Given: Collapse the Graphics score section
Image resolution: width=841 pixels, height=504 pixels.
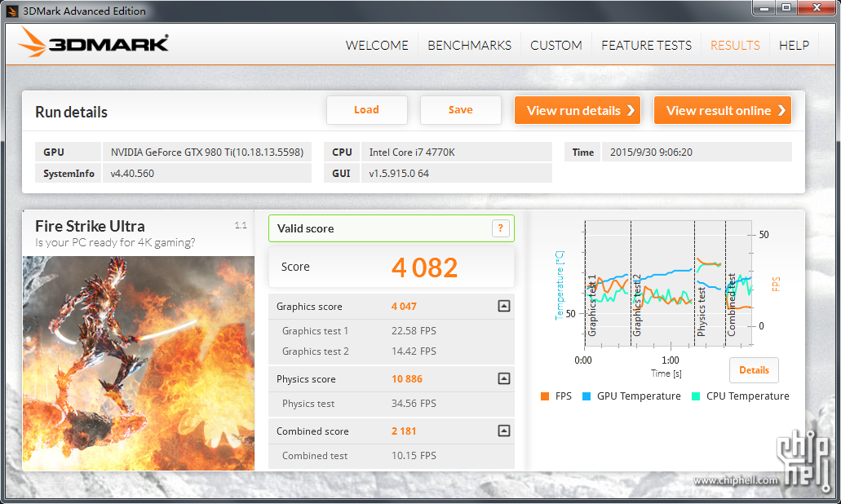Looking at the screenshot, I should point(503,306).
